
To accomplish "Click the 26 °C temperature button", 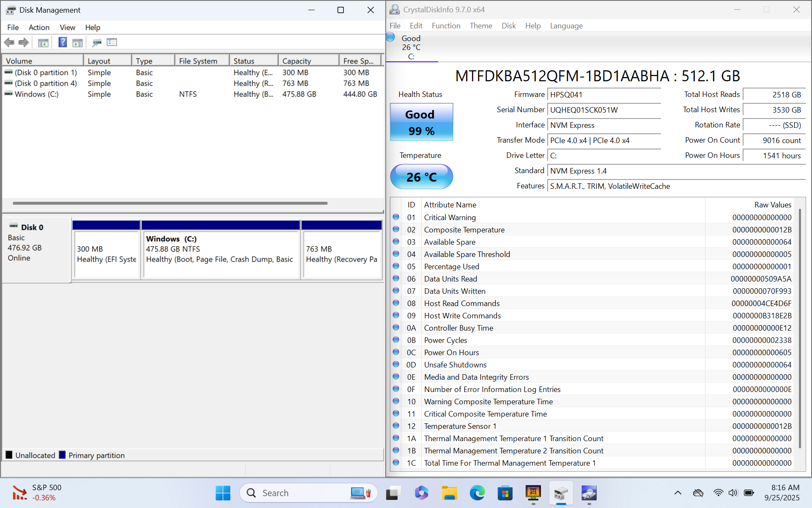I will coord(421,177).
